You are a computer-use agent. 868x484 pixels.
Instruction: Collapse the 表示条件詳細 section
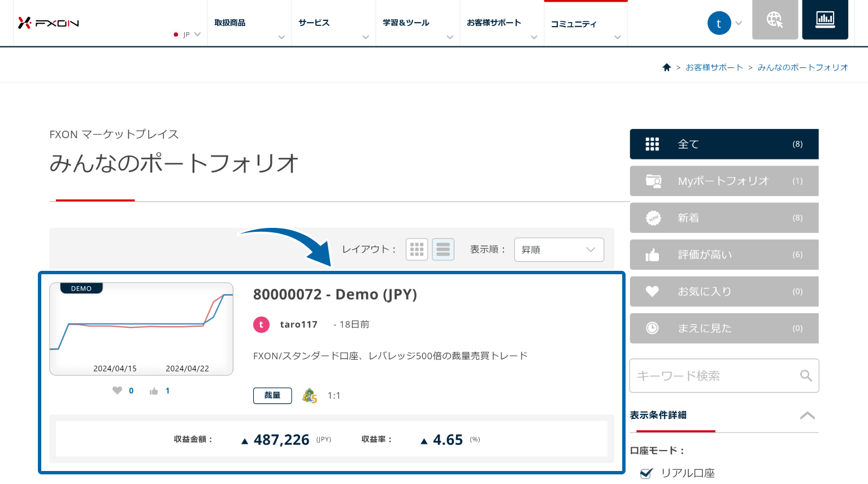click(808, 416)
